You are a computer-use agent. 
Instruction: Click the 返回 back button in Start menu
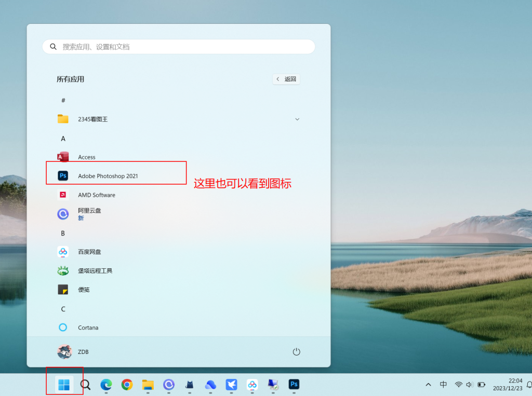286,79
